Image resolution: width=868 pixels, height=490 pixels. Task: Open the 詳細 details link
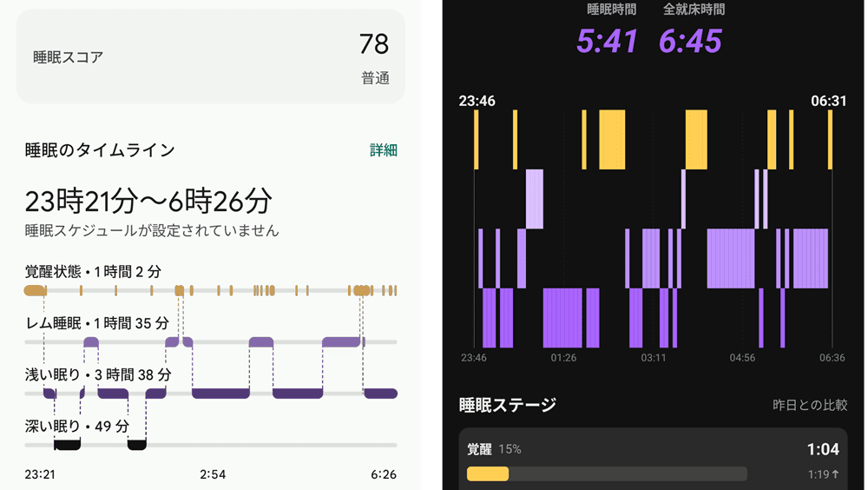[383, 150]
